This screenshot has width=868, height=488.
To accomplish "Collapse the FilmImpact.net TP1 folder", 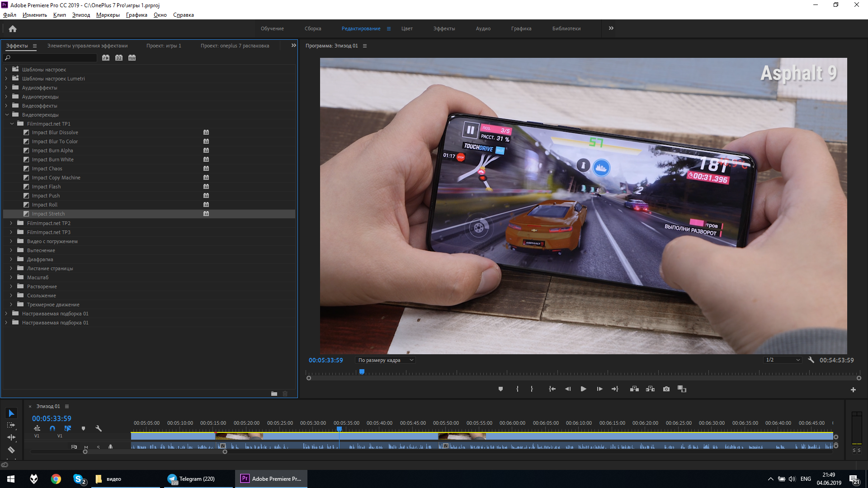I will 12,124.
